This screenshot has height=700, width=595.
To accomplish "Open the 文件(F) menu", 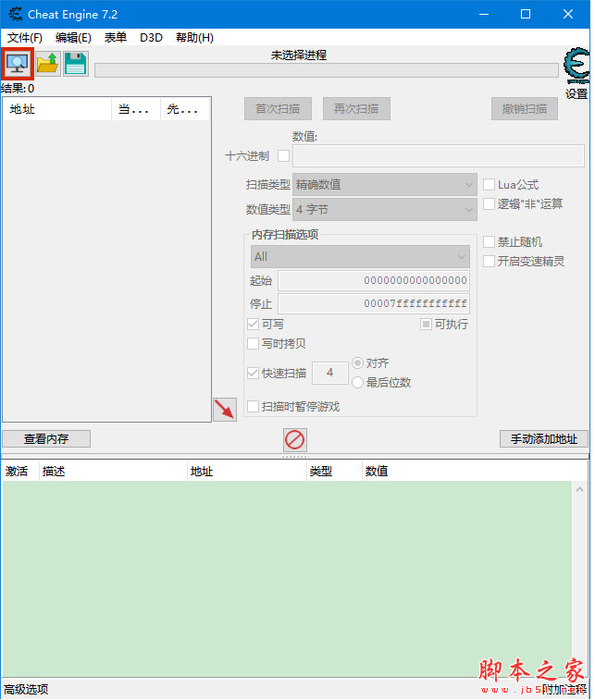I will (25, 38).
